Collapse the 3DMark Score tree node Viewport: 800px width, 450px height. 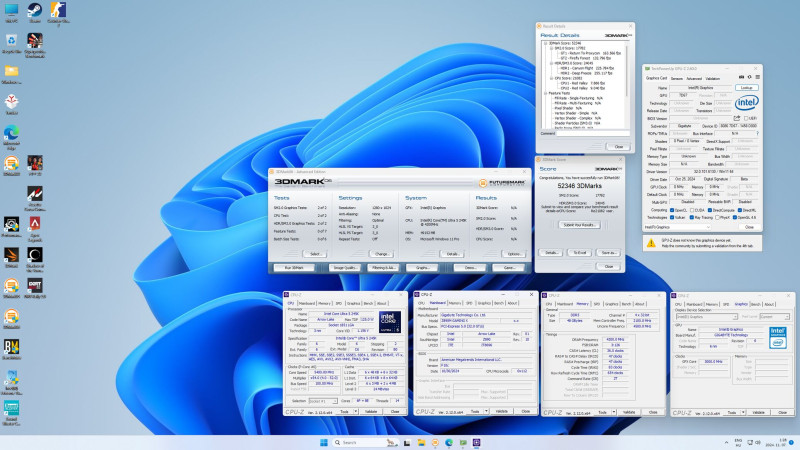[x=545, y=43]
